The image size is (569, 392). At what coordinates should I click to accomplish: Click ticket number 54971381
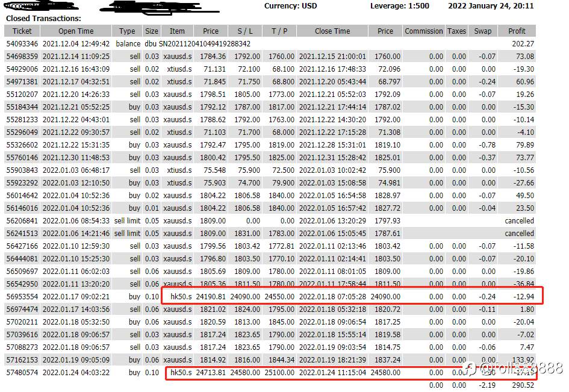click(x=22, y=82)
